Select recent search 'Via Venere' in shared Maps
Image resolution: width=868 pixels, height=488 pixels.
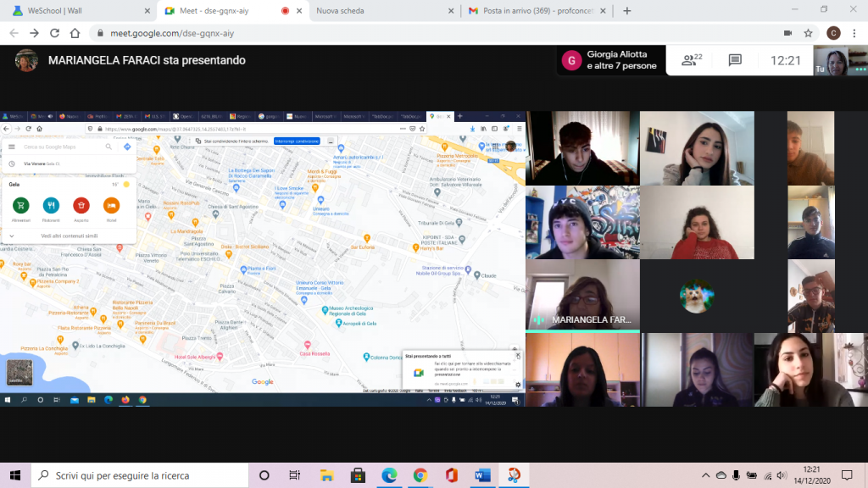click(69, 164)
